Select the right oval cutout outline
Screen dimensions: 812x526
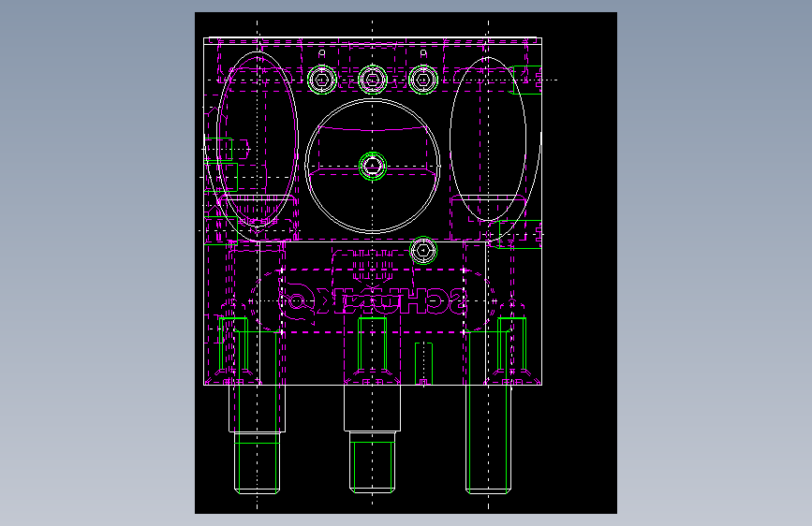pyautogui.click(x=488, y=139)
